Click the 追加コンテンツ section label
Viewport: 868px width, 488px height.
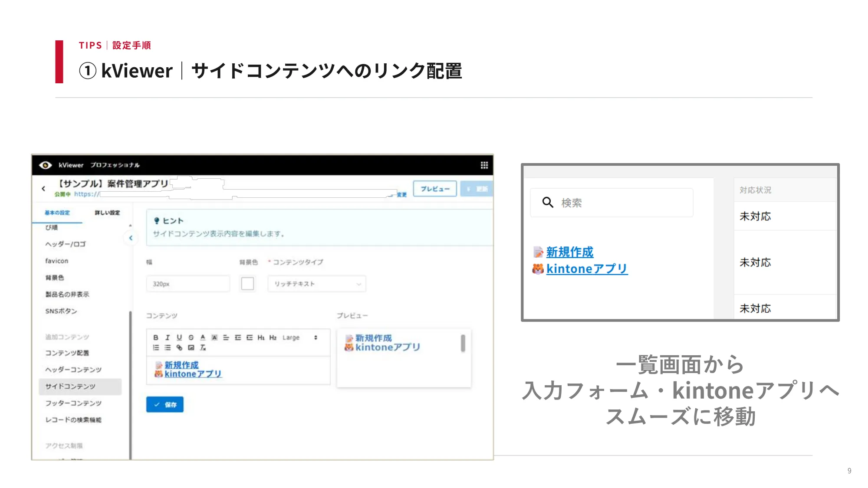[x=67, y=337]
